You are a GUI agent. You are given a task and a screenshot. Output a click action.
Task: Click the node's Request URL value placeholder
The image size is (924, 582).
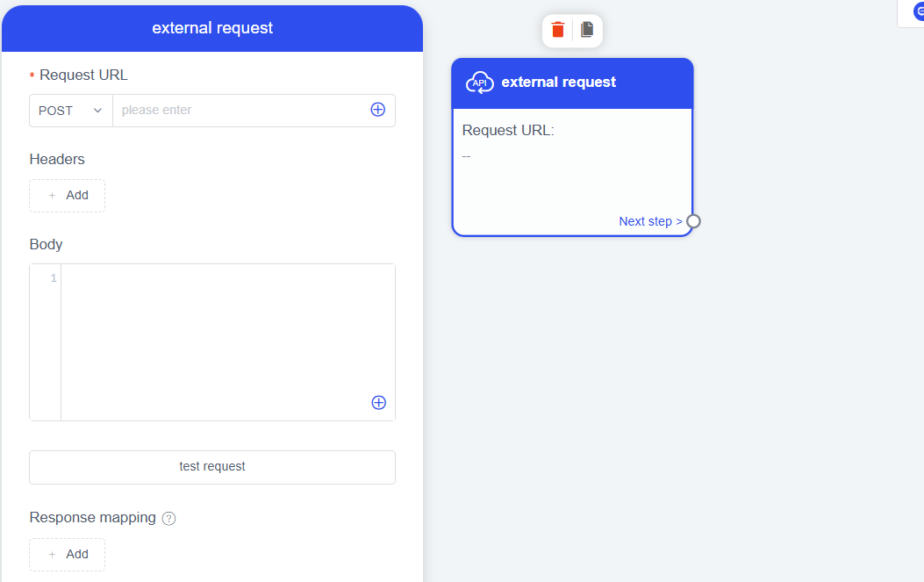click(467, 156)
